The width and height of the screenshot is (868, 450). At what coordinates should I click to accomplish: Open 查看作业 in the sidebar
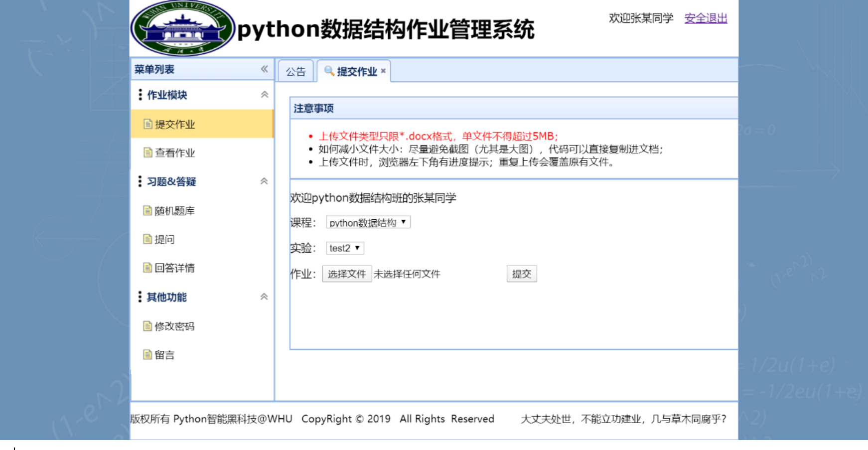pyautogui.click(x=202, y=152)
